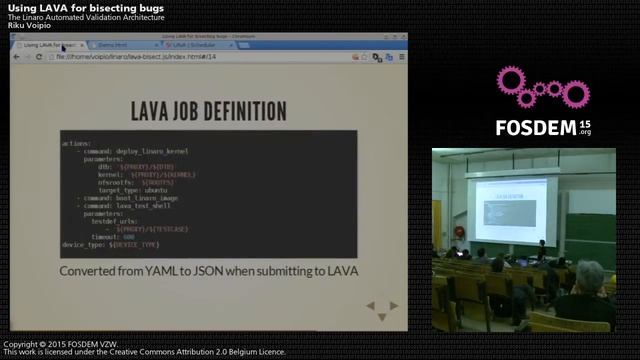
Task: Go to next slide with right arrow
Action: click(393, 305)
